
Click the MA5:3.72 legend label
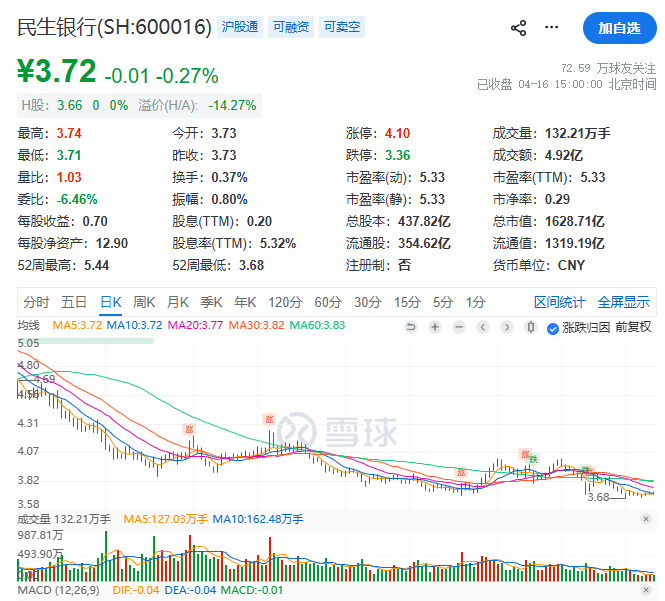pyautogui.click(x=77, y=325)
